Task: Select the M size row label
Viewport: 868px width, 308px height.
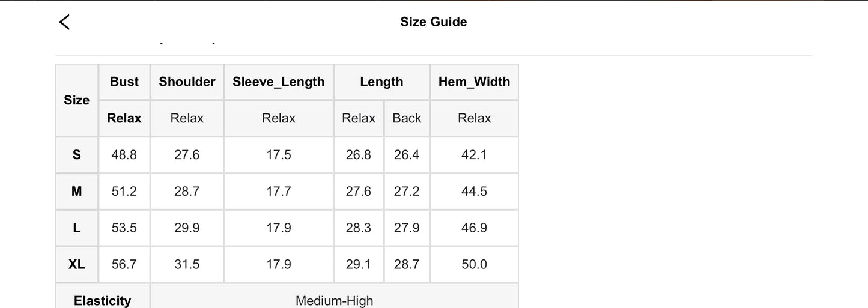Action: tap(77, 192)
